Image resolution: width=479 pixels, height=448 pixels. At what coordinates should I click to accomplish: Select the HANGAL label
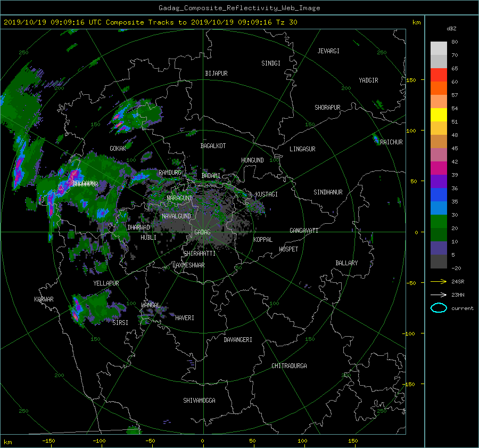tap(151, 305)
